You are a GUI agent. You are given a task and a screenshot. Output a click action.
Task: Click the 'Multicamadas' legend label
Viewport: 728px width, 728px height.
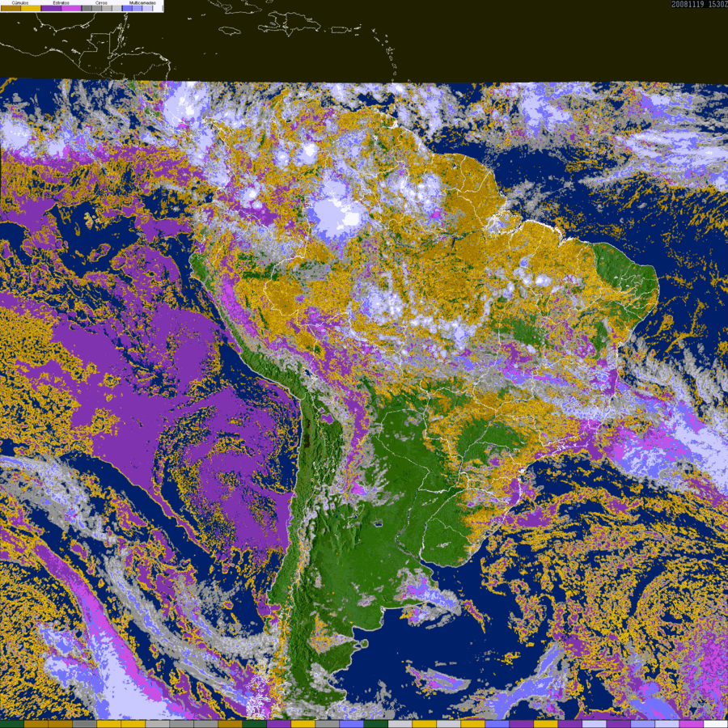[142, 2]
